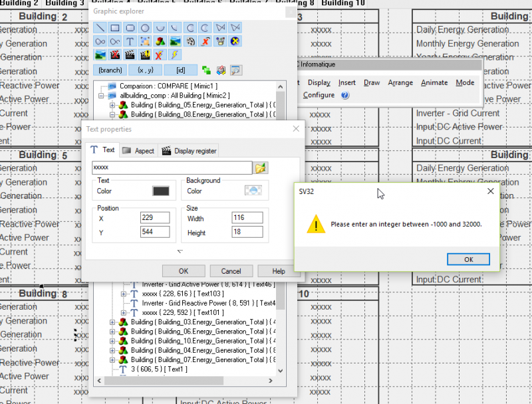
Task: Click the yellow lightning bolt icon
Action: [x=175, y=54]
